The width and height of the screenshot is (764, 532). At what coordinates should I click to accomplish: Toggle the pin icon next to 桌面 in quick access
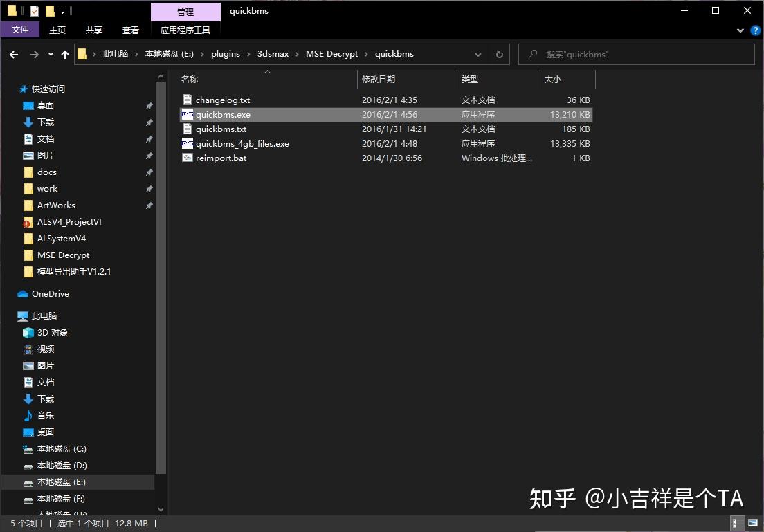point(149,105)
